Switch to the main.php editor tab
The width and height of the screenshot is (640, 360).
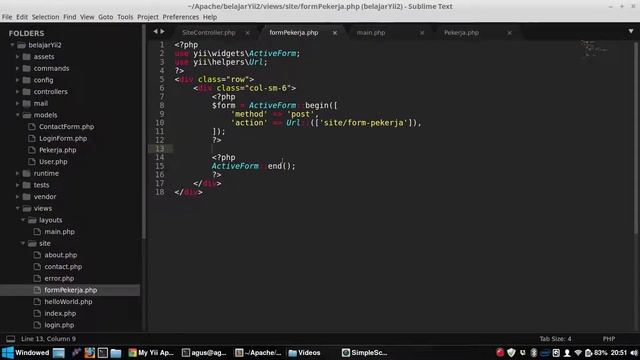click(371, 33)
